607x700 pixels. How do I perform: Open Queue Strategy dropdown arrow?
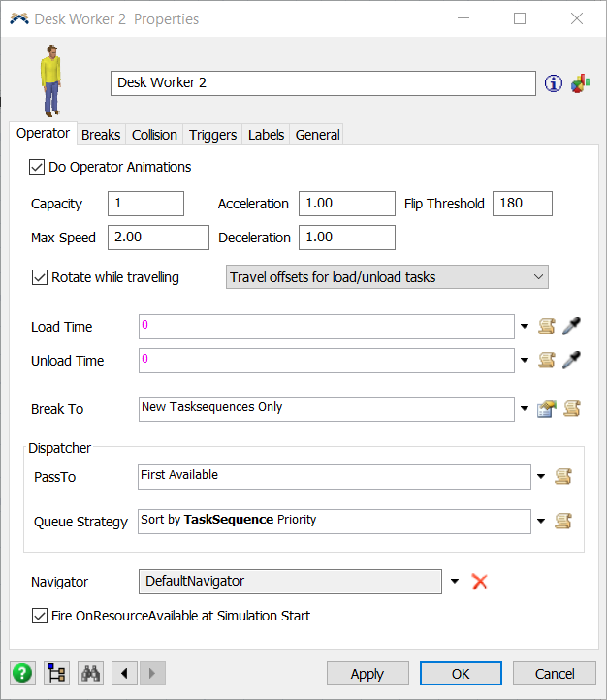pos(540,522)
